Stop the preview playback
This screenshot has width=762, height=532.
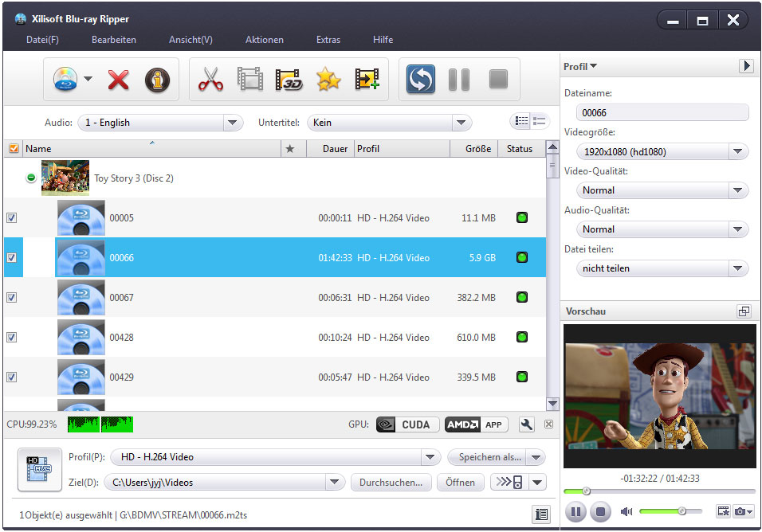[x=601, y=511]
